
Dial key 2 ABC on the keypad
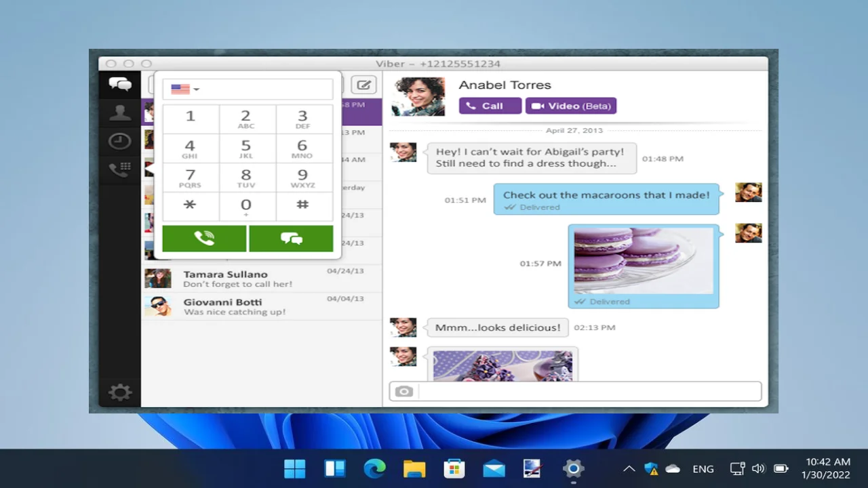coord(247,119)
